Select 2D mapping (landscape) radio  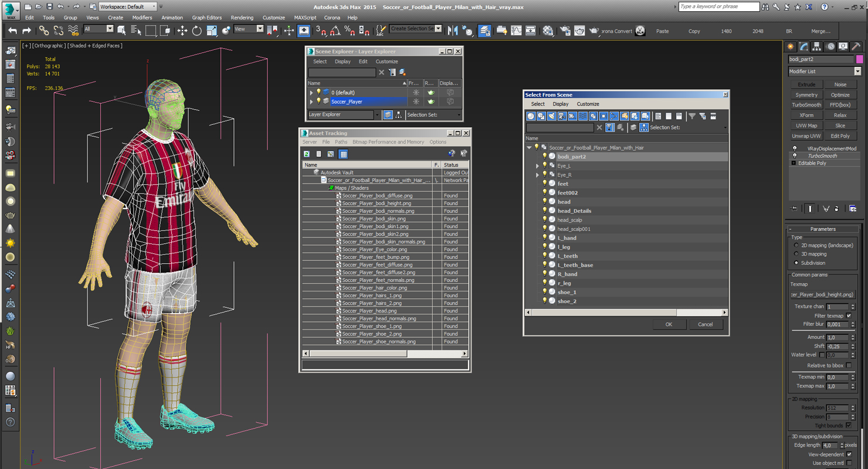(x=796, y=245)
